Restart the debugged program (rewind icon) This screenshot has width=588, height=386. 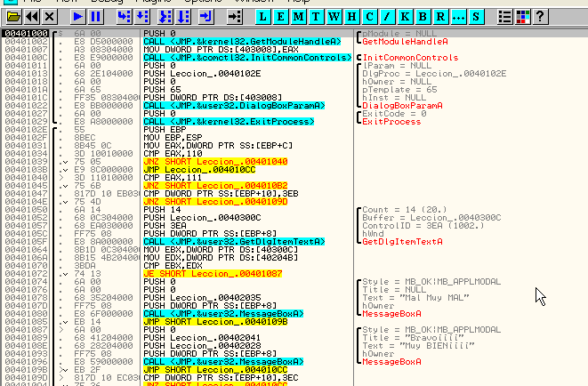pyautogui.click(x=31, y=17)
